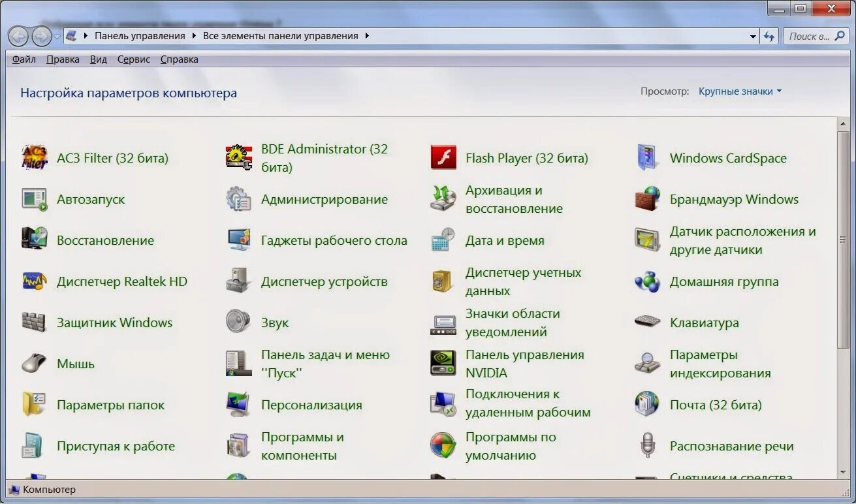The width and height of the screenshot is (856, 504).
Task: Open the Файл menu
Action: point(24,59)
